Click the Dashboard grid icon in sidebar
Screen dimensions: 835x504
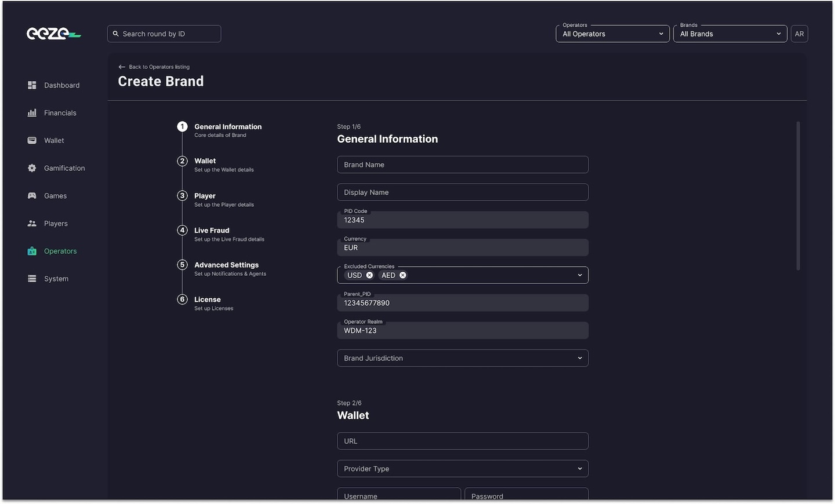[x=32, y=85]
